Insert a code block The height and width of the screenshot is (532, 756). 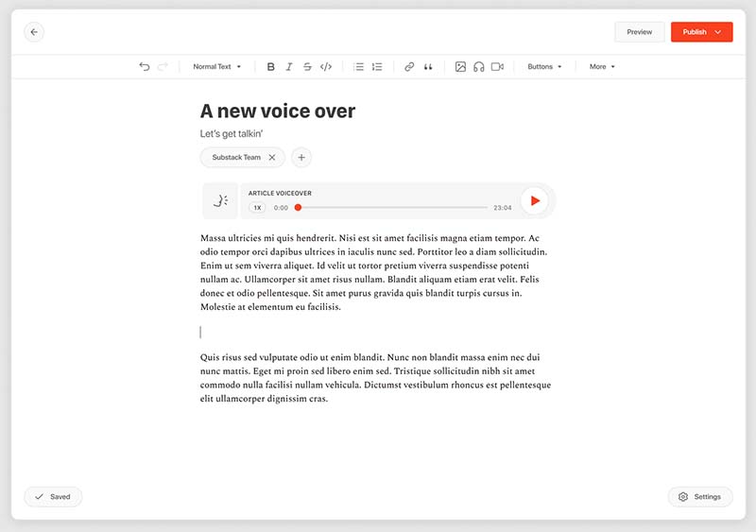tap(326, 67)
